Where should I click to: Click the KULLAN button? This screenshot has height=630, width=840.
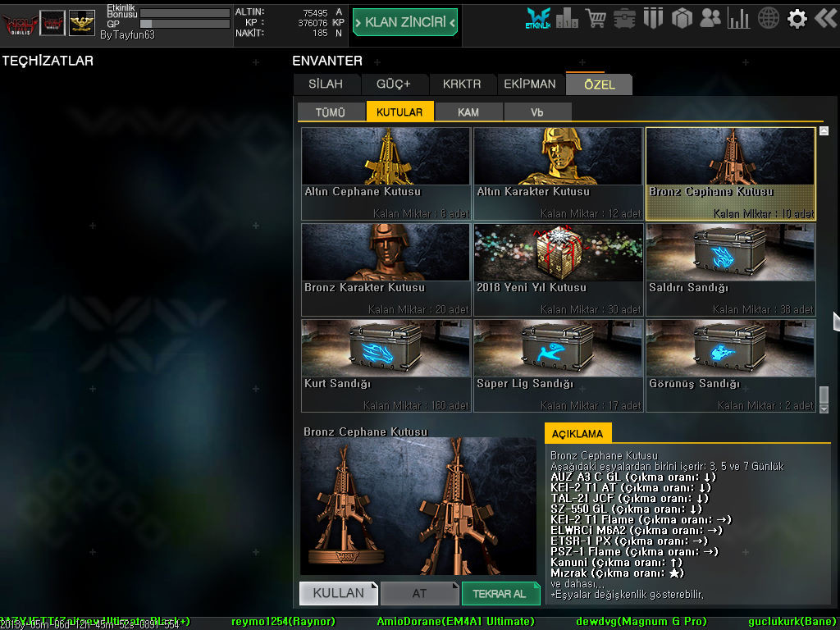(338, 593)
